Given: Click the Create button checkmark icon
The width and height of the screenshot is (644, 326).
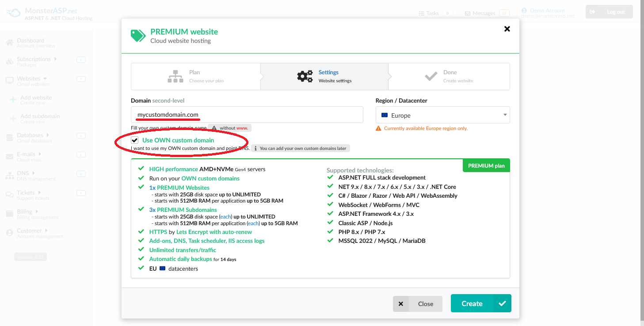Looking at the screenshot, I should [x=502, y=303].
